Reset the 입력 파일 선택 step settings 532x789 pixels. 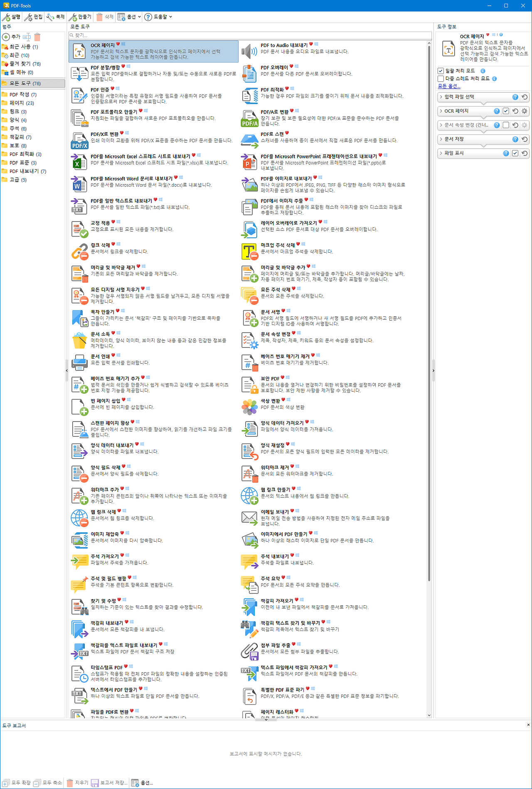[x=525, y=97]
